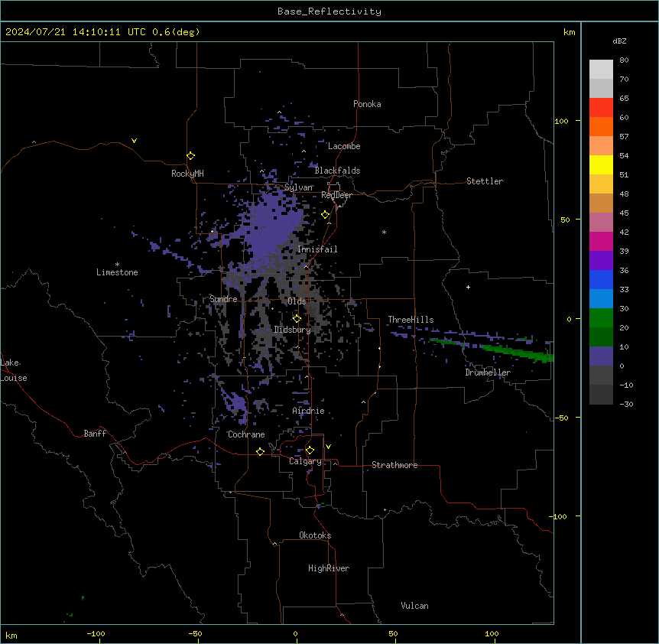The height and width of the screenshot is (644, 659).
Task: Click the Base_Reflectivity title
Action: 329,11
